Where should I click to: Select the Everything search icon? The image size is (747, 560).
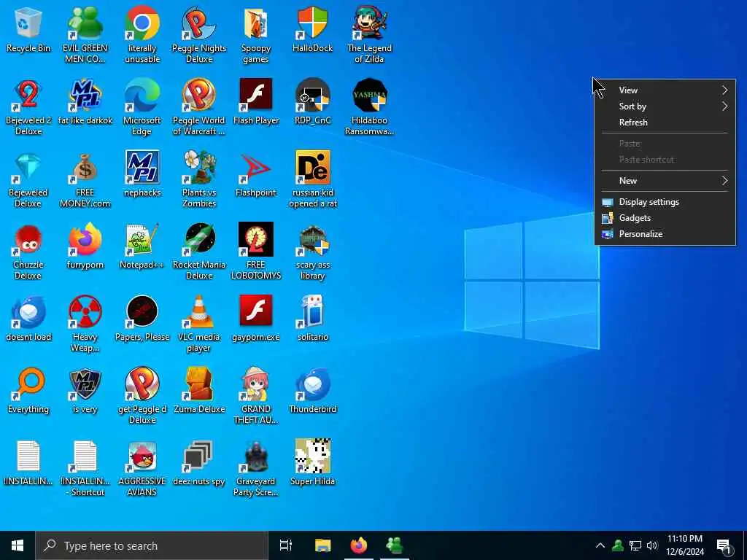(28, 384)
